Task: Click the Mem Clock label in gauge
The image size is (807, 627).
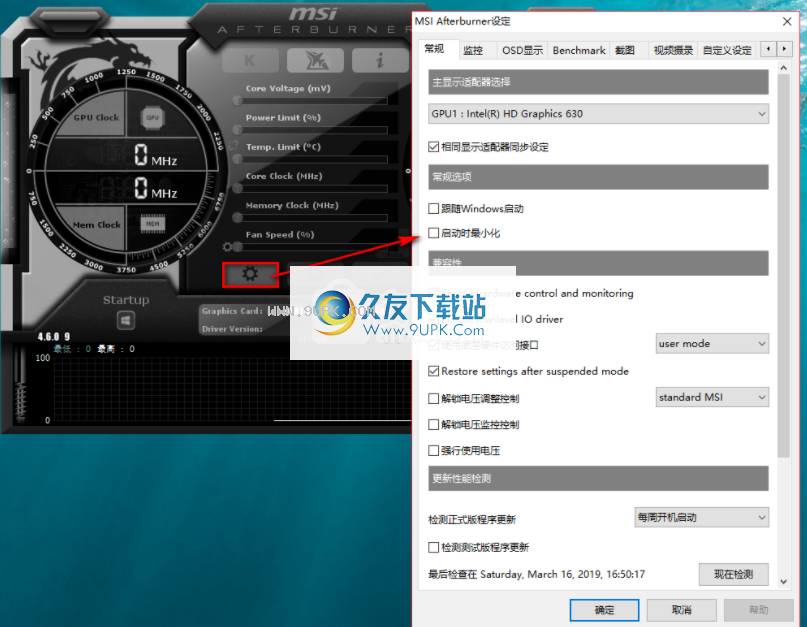Action: [x=97, y=225]
